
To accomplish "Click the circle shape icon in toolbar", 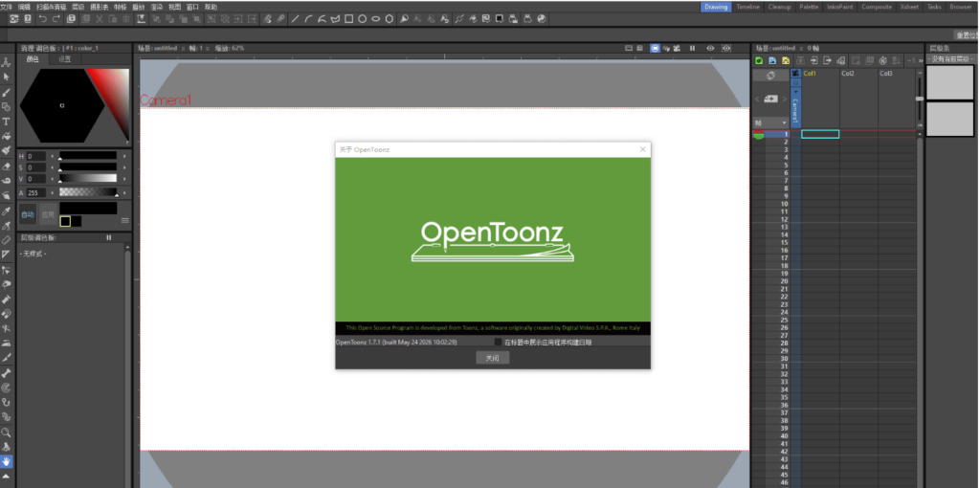I will tap(363, 19).
